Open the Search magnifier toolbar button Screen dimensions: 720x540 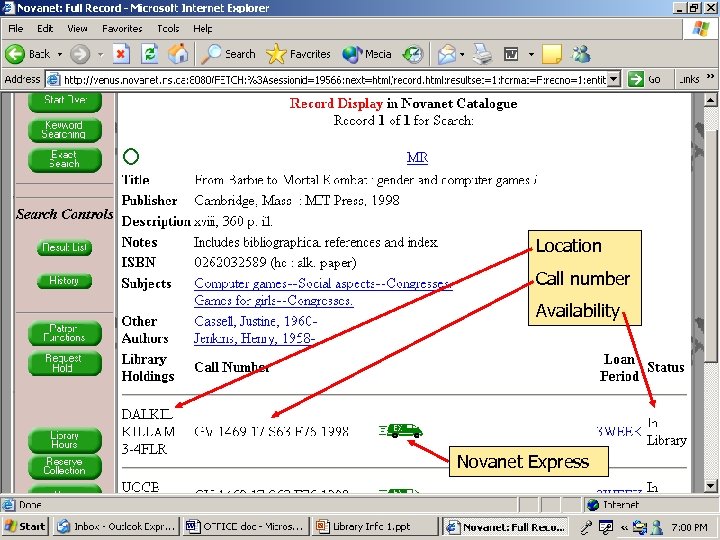(228, 54)
